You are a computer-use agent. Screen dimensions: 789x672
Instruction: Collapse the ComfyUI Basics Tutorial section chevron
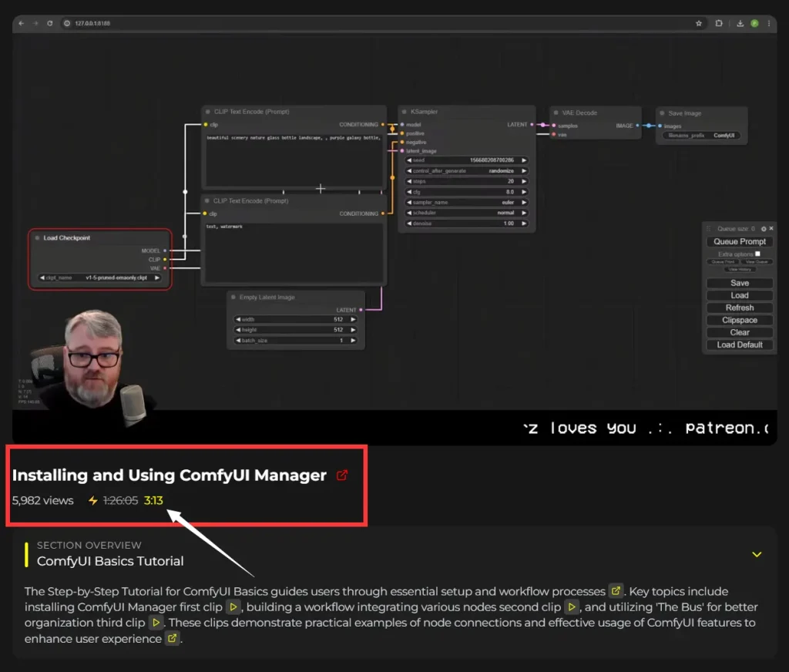[x=756, y=554]
